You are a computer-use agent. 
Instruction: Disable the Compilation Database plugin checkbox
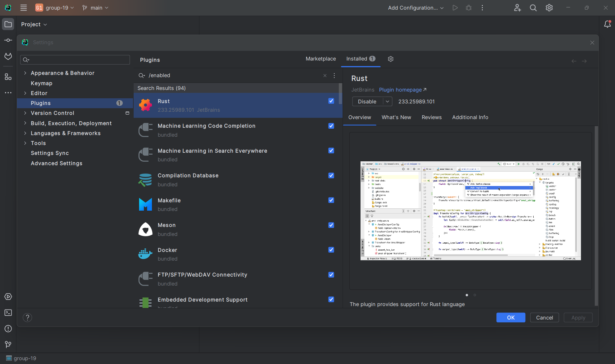[331, 175]
